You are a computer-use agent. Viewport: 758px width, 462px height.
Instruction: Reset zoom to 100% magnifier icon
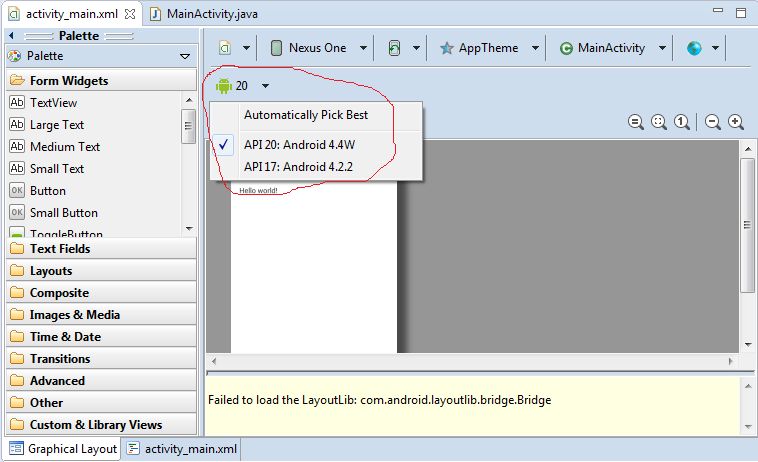[x=682, y=122]
